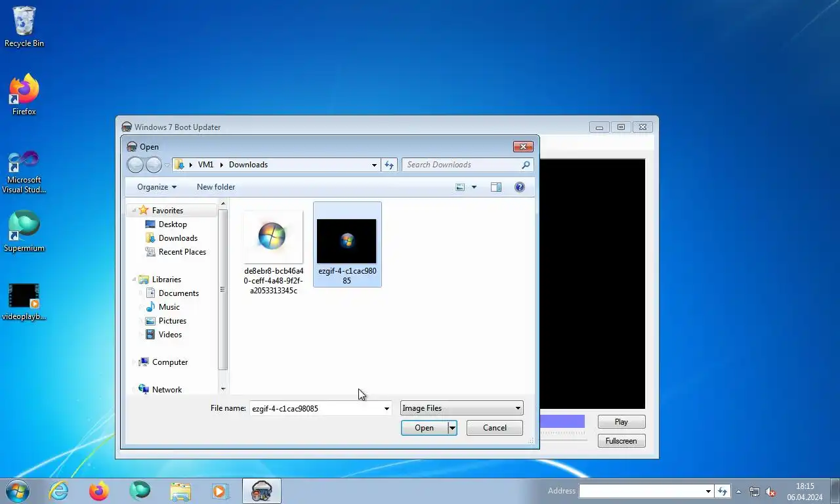Click VM1 in the address path
840x504 pixels.
point(205,165)
